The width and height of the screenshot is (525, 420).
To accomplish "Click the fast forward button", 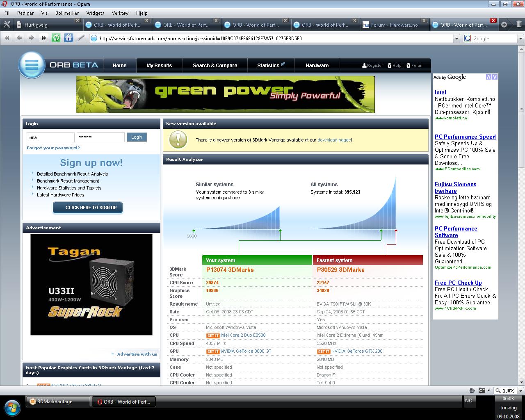I will (x=43, y=38).
